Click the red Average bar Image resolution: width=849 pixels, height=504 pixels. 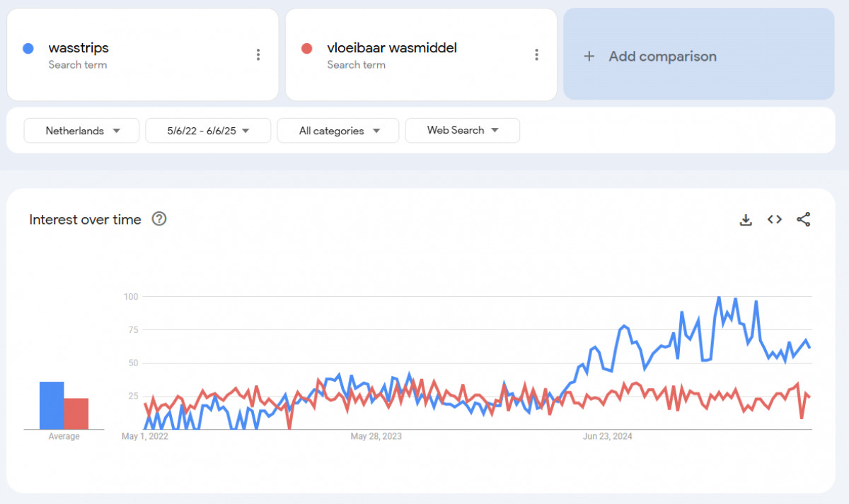(76, 414)
